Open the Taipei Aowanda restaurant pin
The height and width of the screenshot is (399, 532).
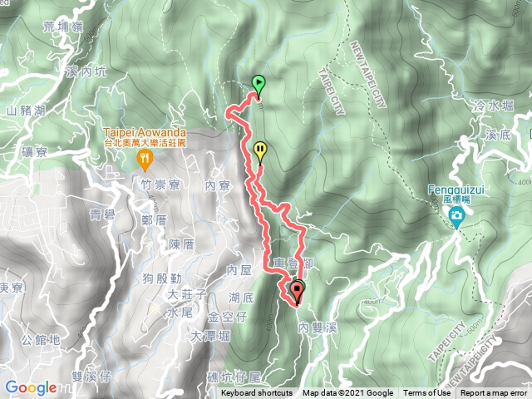coord(145,160)
